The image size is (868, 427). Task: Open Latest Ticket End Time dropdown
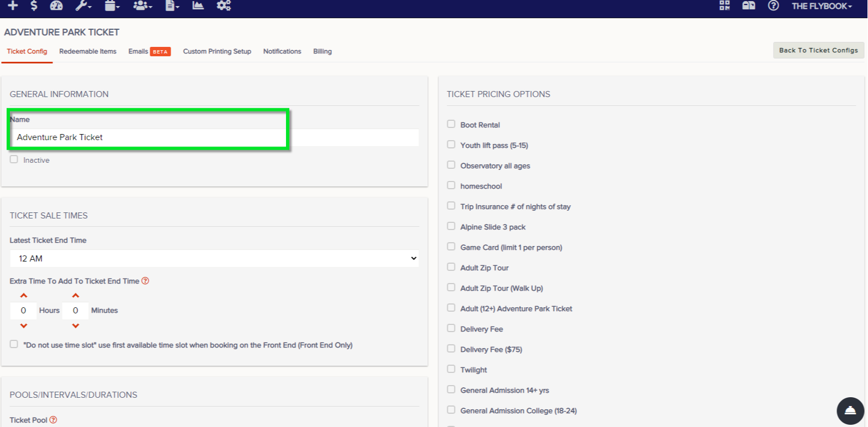pos(214,258)
